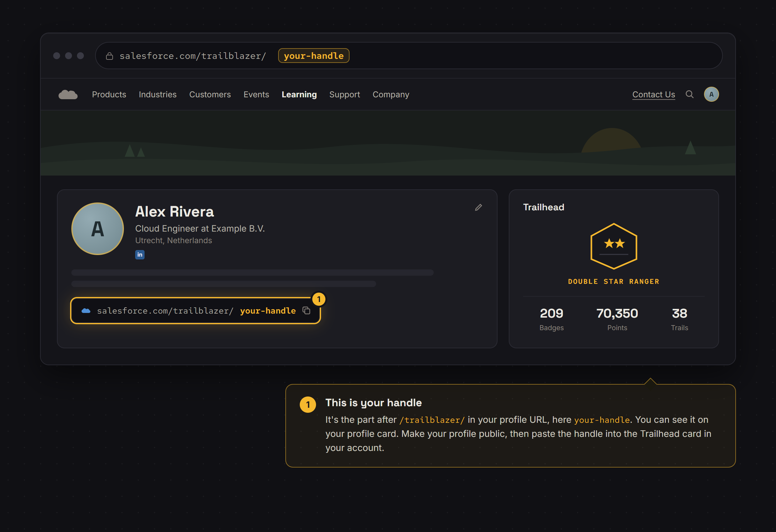
Task: Click the lock icon in address bar
Action: (109, 56)
